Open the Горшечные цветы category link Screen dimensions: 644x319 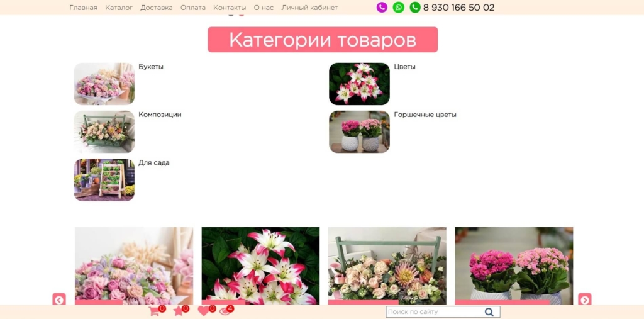pyautogui.click(x=425, y=115)
